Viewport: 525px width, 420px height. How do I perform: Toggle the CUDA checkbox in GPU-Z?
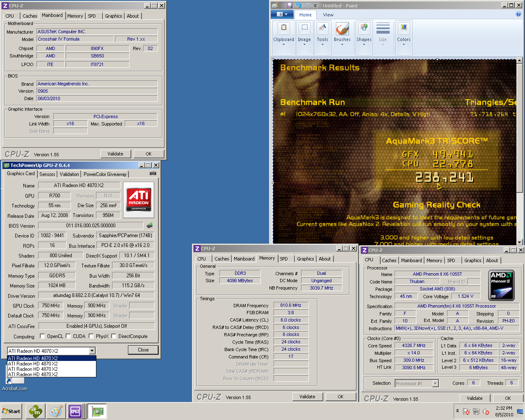68,336
